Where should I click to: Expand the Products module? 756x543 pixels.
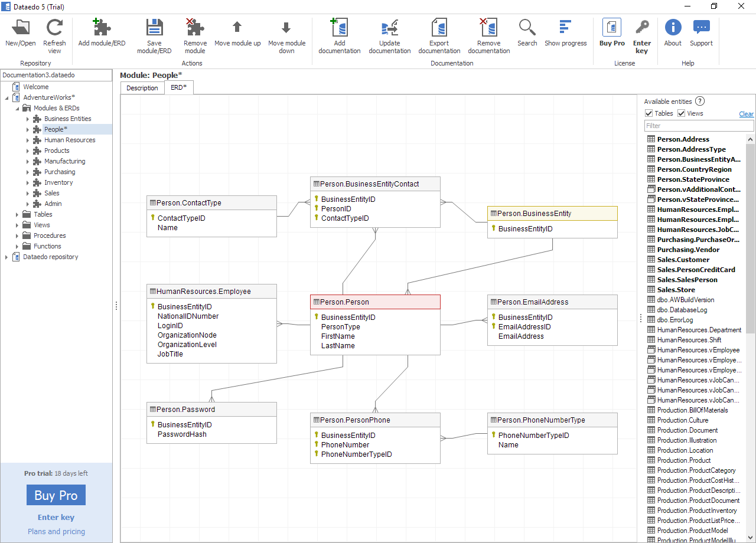[27, 151]
